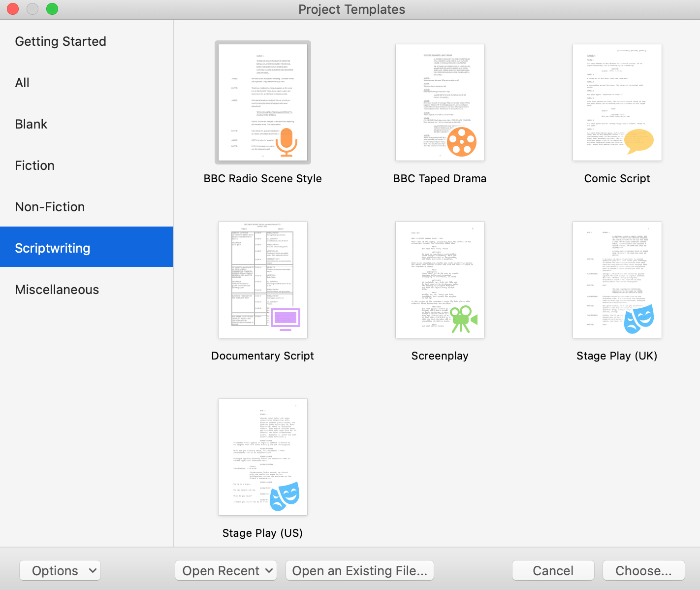Image resolution: width=700 pixels, height=590 pixels.
Task: Click the Choose... button
Action: coord(644,571)
